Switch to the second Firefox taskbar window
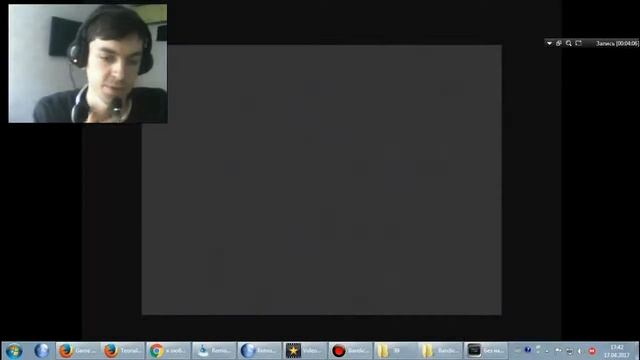Screen dimensions: 640x360 (x=123, y=351)
